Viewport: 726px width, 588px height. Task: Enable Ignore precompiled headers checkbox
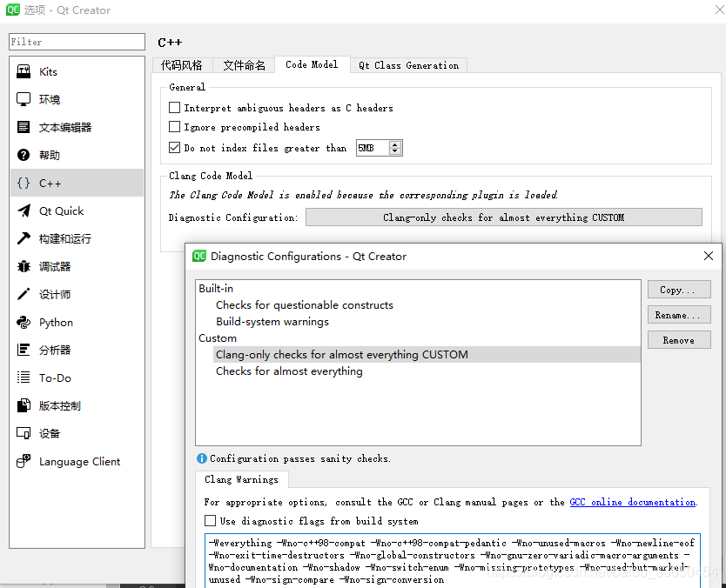175,127
